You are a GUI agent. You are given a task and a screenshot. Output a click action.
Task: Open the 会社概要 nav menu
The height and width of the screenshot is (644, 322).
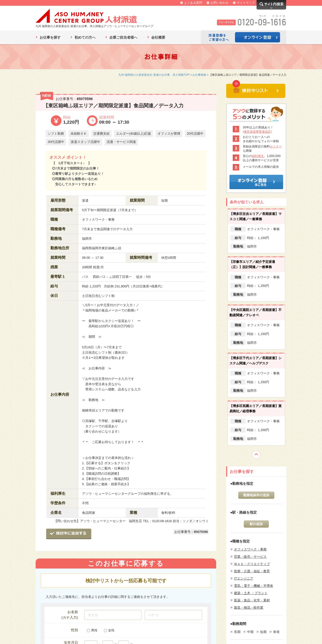[x=156, y=37]
